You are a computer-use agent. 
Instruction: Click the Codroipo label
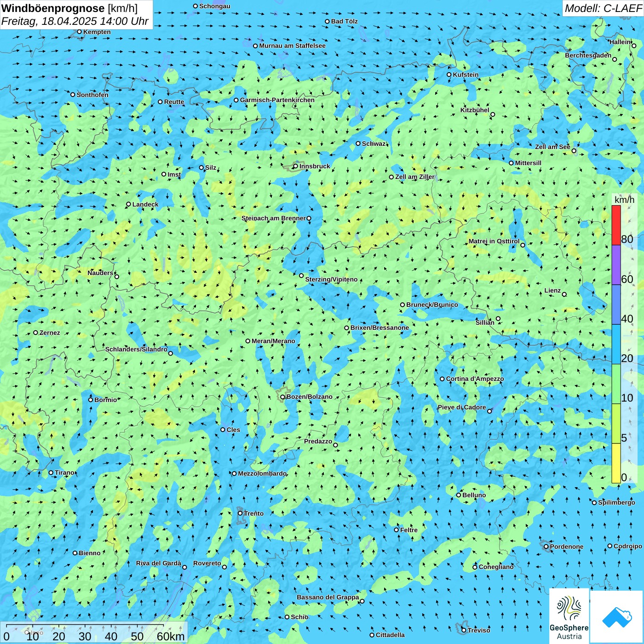coord(628,546)
